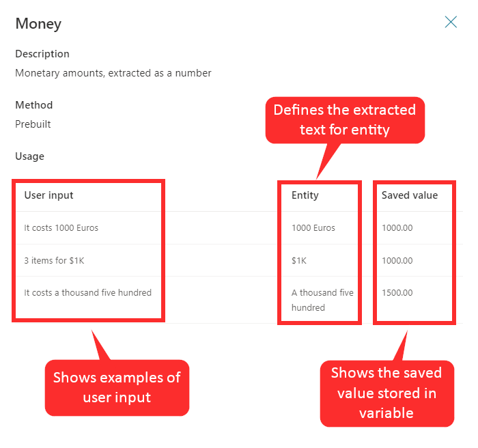This screenshot has width=478, height=448.
Task: Click the Entity column header
Action: pyautogui.click(x=305, y=195)
